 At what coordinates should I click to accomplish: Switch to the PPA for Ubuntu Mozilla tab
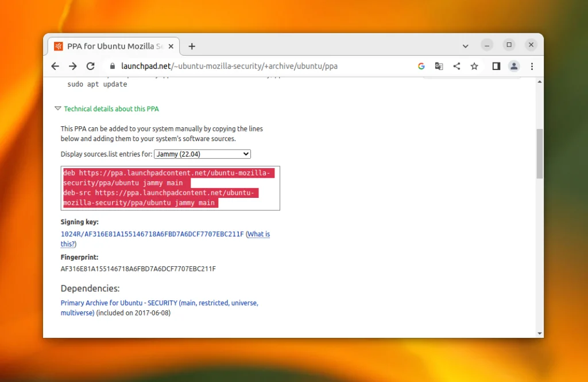click(115, 46)
